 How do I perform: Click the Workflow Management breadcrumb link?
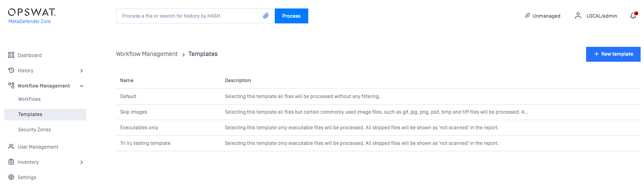(x=147, y=54)
